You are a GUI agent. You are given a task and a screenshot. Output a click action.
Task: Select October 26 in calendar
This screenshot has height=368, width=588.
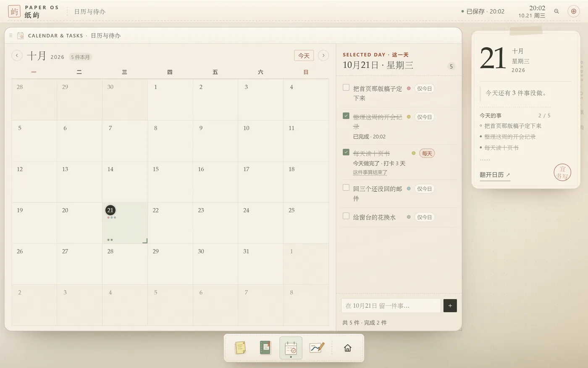coord(34,264)
